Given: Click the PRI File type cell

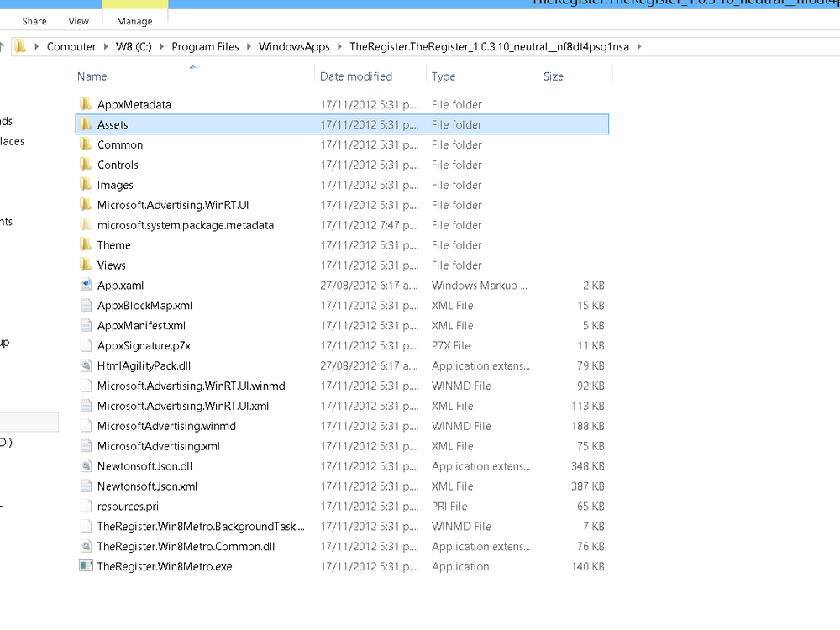Looking at the screenshot, I should pos(449,507).
